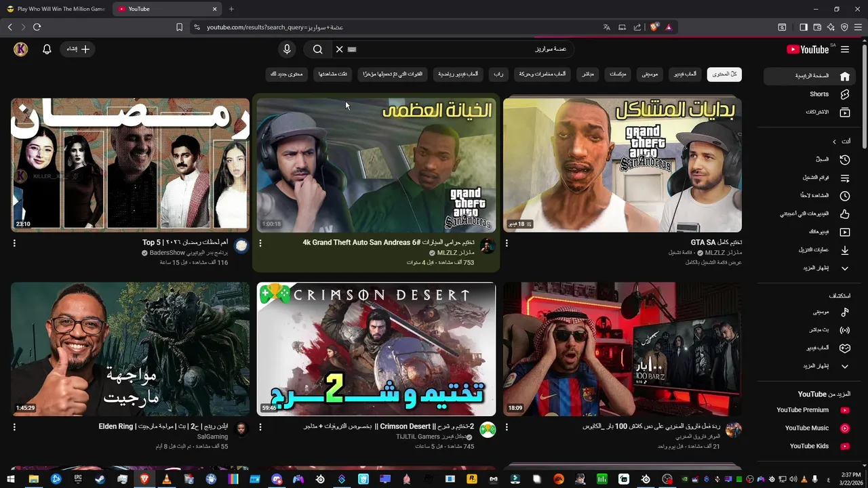Screen dimensions: 868x488
Task: Switch to the Play Who Will Win tab
Action: (56, 9)
